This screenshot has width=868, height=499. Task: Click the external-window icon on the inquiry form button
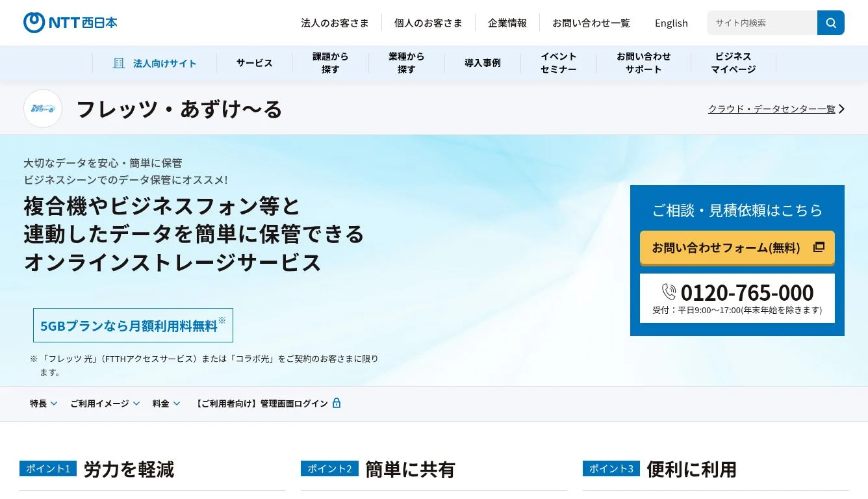click(819, 247)
